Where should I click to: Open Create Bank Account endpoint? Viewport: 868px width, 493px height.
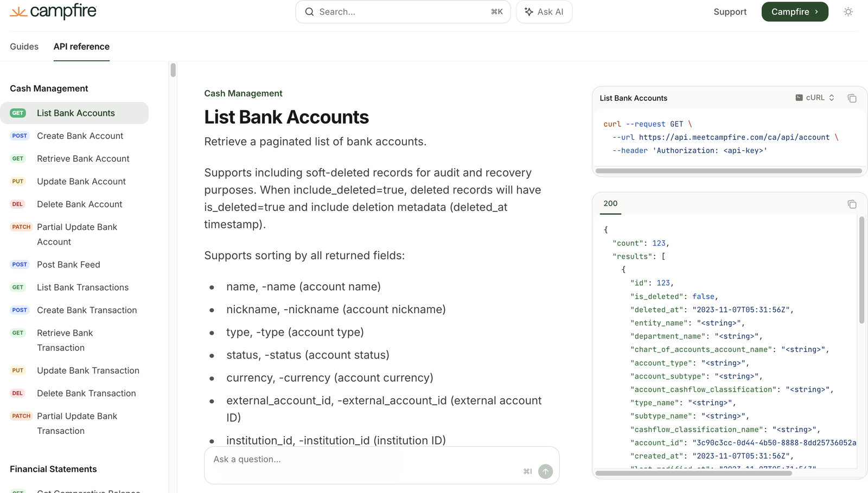[x=74, y=136]
